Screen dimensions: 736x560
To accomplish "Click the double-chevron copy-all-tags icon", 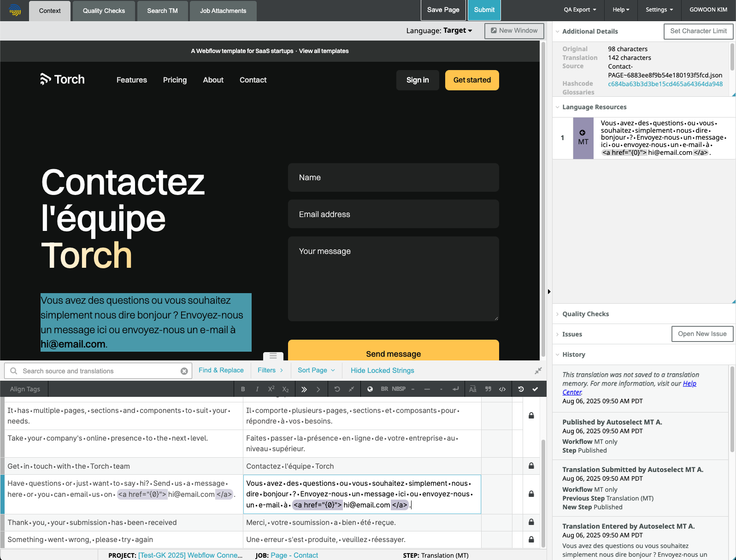I will click(304, 389).
